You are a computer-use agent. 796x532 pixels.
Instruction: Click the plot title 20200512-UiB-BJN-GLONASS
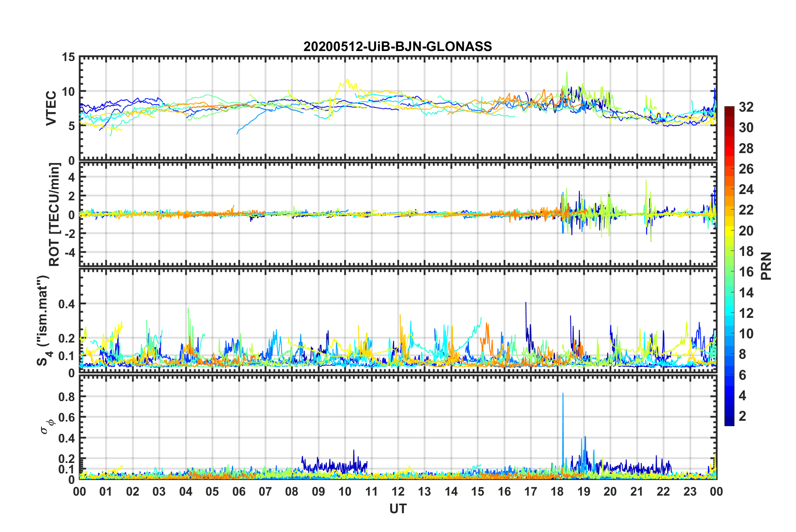(x=398, y=46)
